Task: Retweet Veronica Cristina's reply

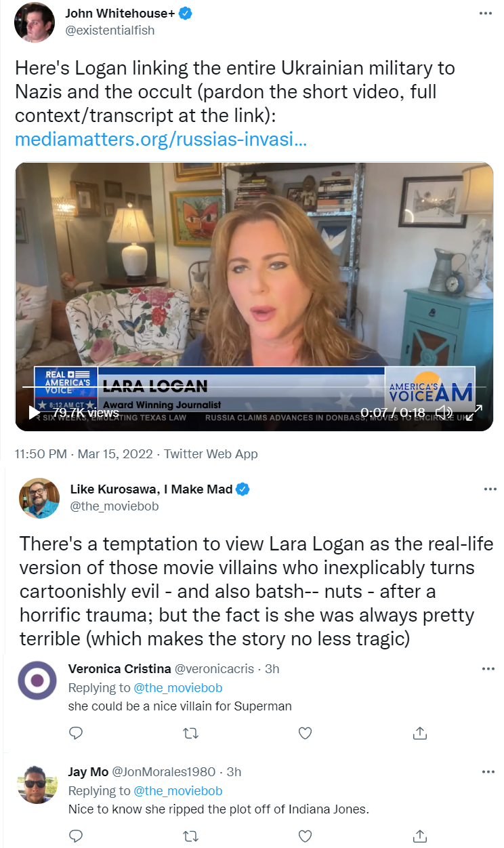Action: pyautogui.click(x=191, y=733)
